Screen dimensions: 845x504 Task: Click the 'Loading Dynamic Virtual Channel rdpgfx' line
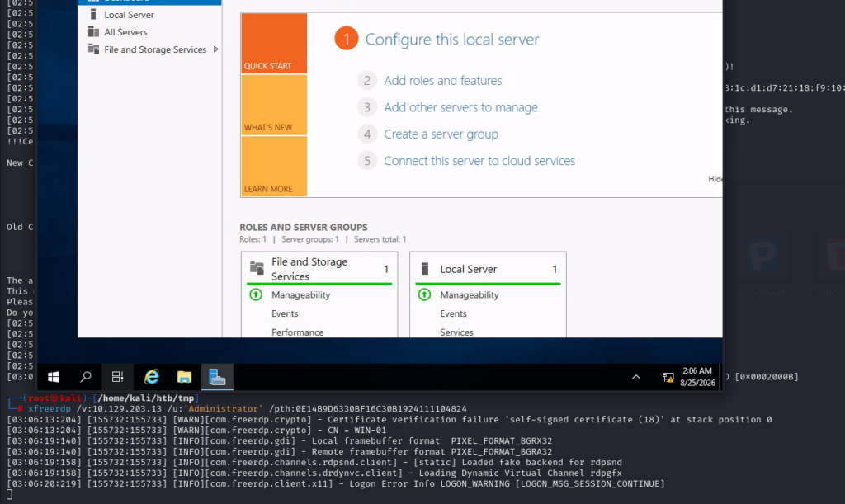[314, 473]
